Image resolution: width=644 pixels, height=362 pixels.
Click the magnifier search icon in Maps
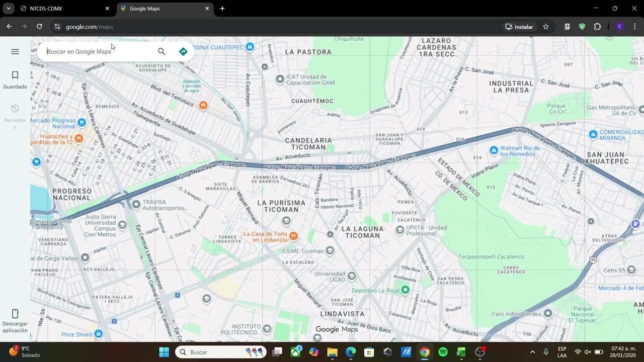tap(162, 51)
